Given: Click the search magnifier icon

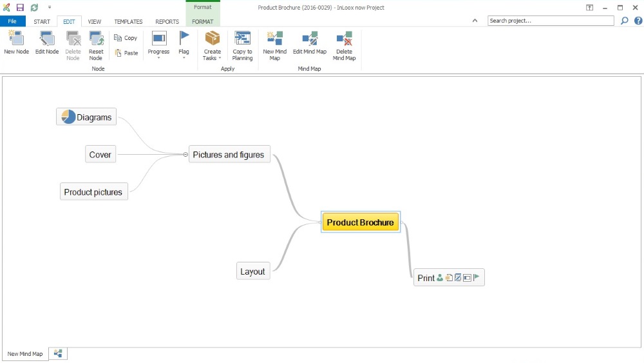Looking at the screenshot, I should (x=624, y=21).
